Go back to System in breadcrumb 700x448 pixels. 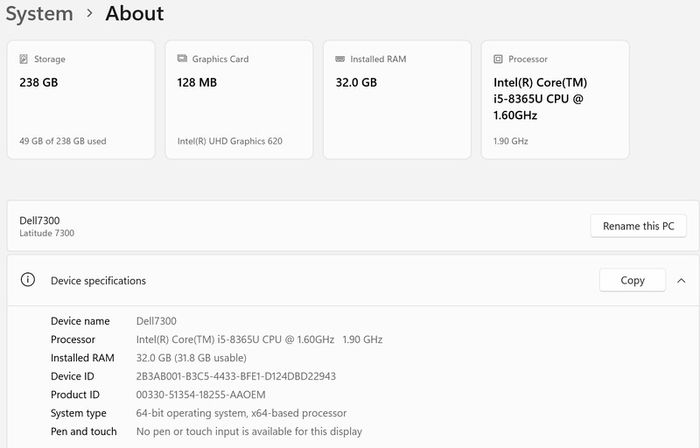[39, 13]
